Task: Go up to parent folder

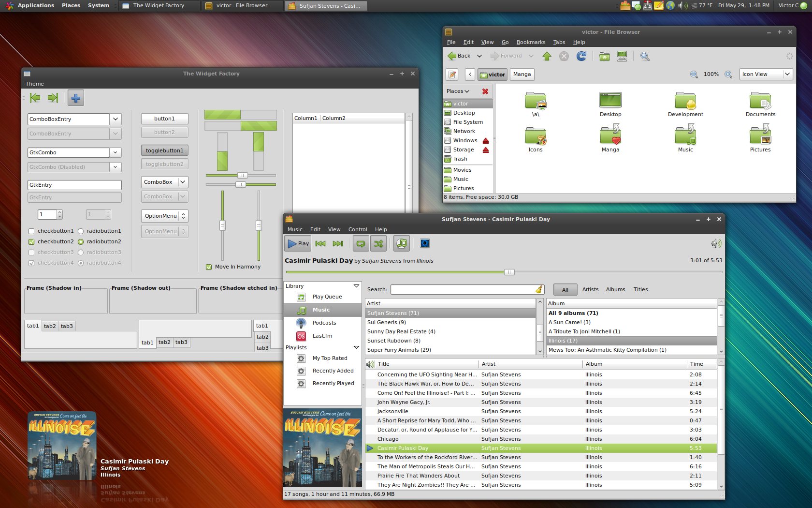Action: [x=547, y=56]
